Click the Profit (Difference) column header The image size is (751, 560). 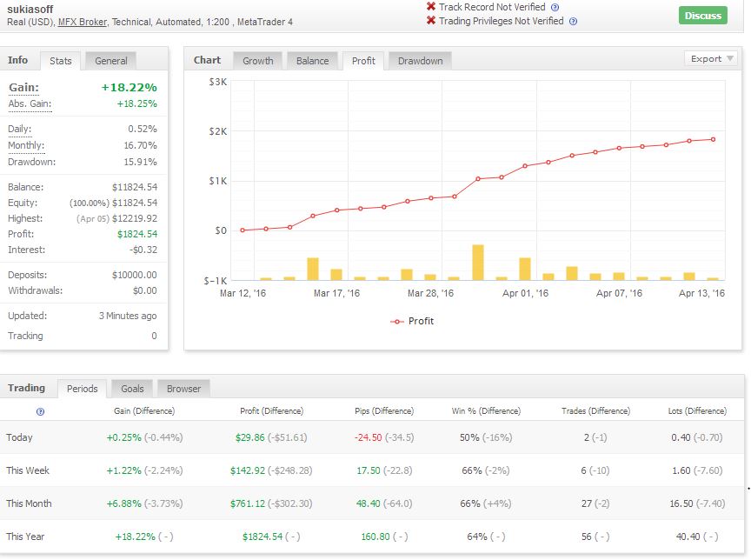(271, 411)
